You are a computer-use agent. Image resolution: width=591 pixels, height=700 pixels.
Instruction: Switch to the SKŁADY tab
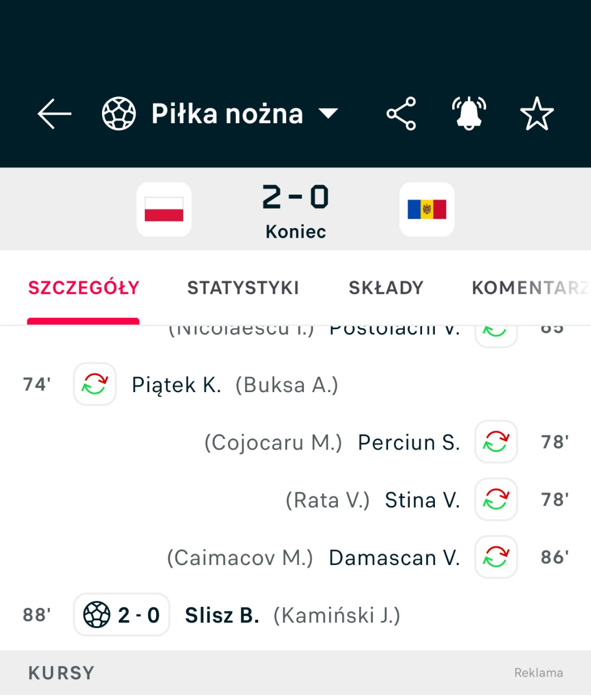[x=386, y=288]
